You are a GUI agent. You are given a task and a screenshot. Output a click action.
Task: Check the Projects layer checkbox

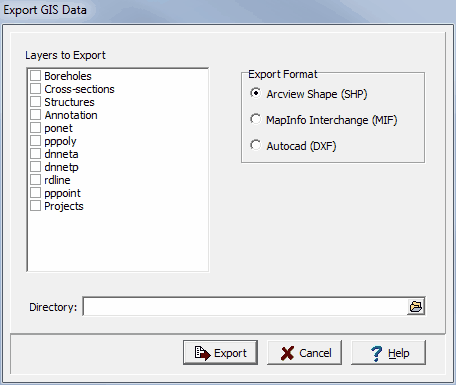pos(35,206)
